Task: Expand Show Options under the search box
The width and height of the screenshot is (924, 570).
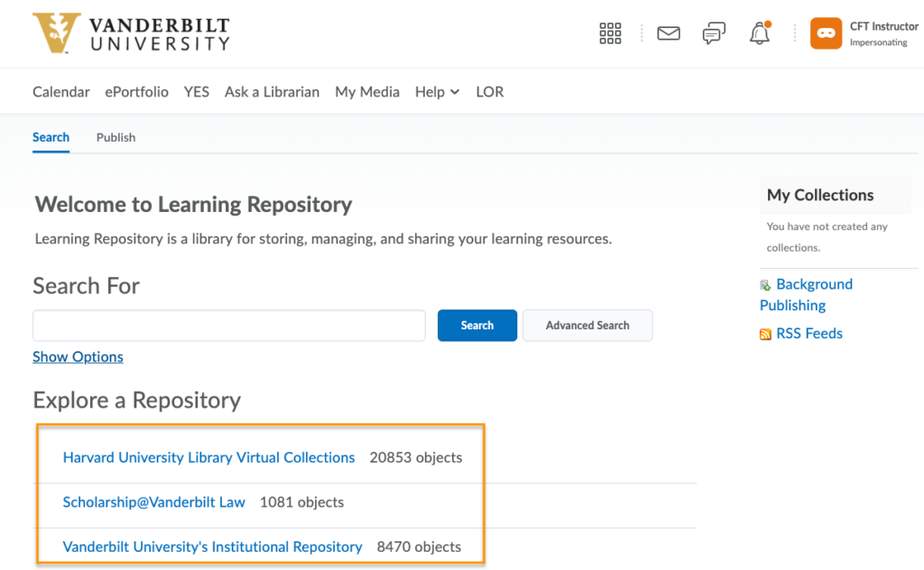Action: 78,357
